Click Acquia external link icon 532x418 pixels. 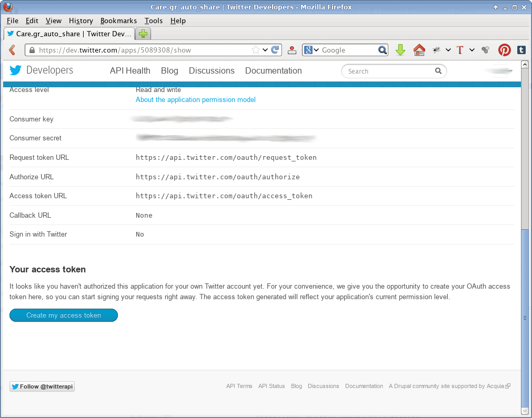[508, 386]
